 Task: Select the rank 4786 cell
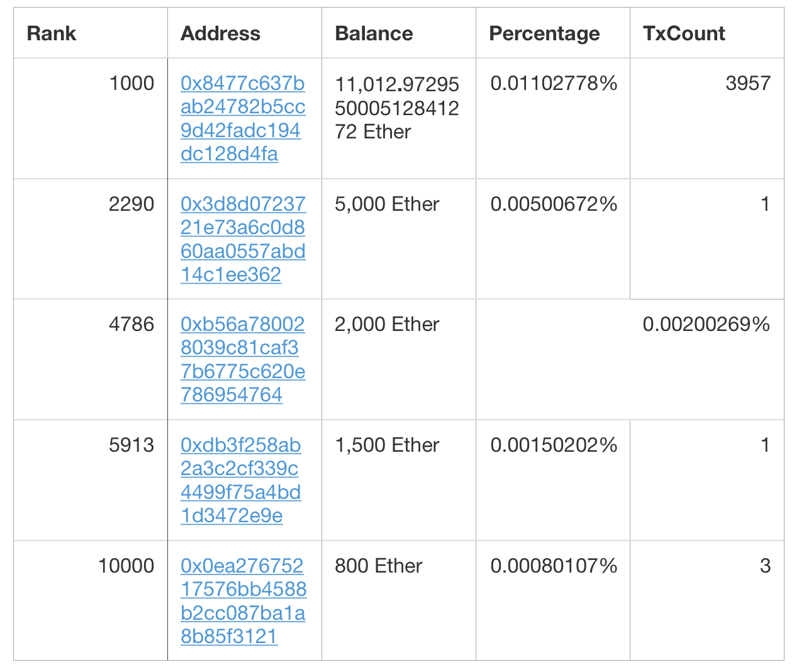(x=91, y=359)
